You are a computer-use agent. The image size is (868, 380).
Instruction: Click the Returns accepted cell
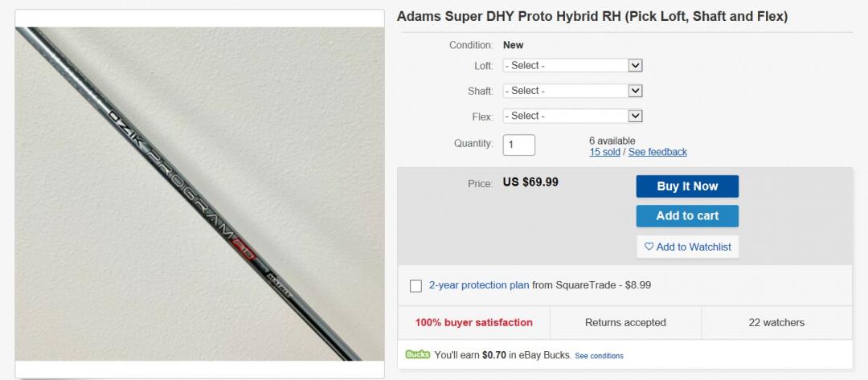[625, 322]
